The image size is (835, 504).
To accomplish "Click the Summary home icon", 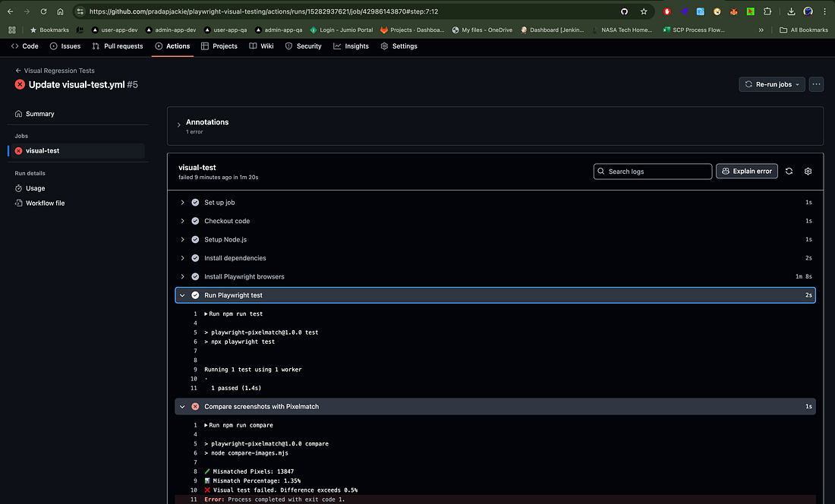I will point(19,114).
